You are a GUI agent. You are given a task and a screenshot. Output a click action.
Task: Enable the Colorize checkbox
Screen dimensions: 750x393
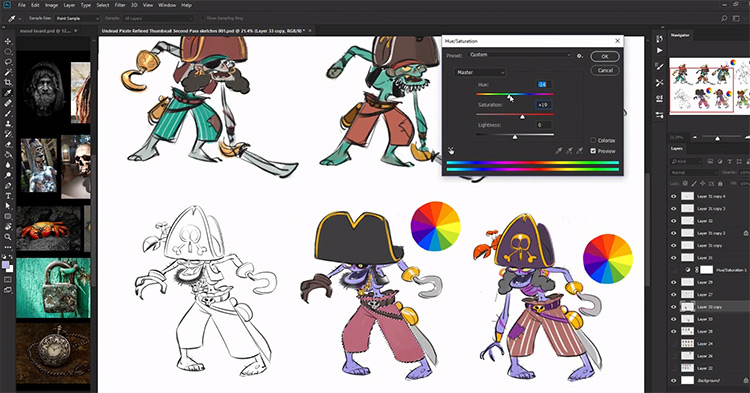point(593,140)
